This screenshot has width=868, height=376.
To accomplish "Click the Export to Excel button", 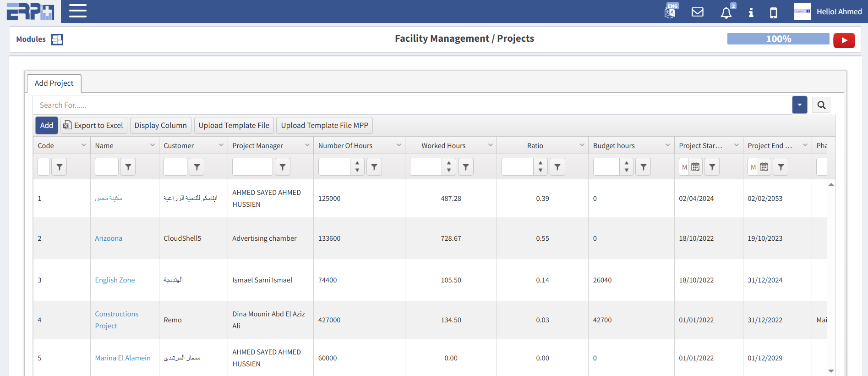I will pyautogui.click(x=93, y=125).
